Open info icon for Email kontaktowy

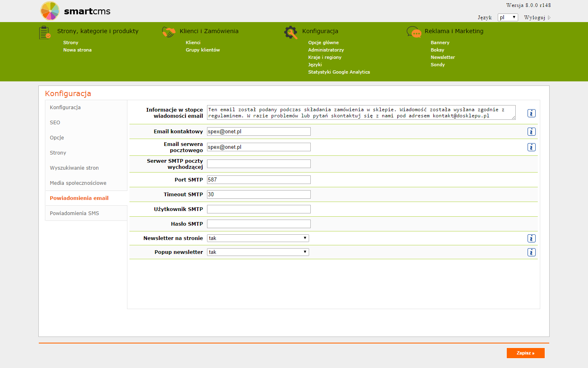click(x=531, y=132)
